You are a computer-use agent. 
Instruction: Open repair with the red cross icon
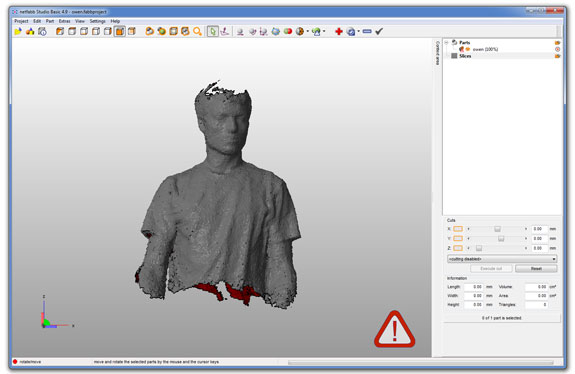[x=339, y=32]
